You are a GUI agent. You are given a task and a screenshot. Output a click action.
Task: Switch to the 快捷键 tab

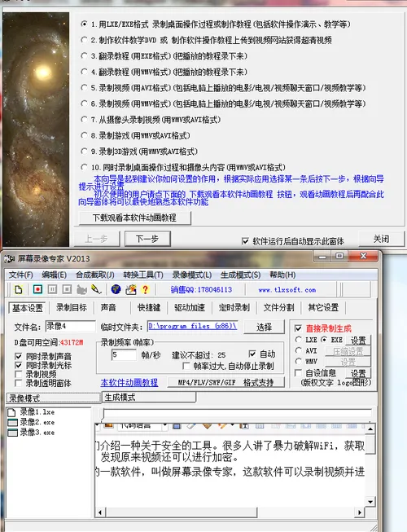coord(149,307)
